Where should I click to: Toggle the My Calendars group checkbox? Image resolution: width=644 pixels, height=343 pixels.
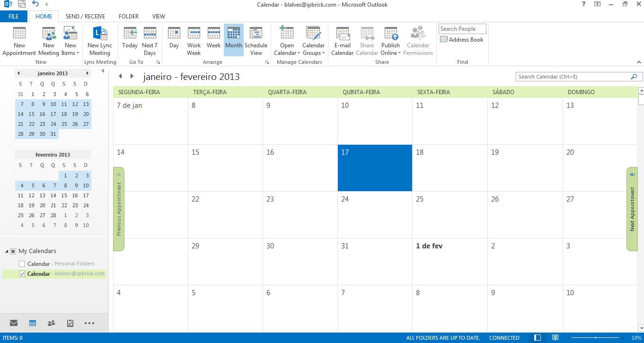click(13, 251)
